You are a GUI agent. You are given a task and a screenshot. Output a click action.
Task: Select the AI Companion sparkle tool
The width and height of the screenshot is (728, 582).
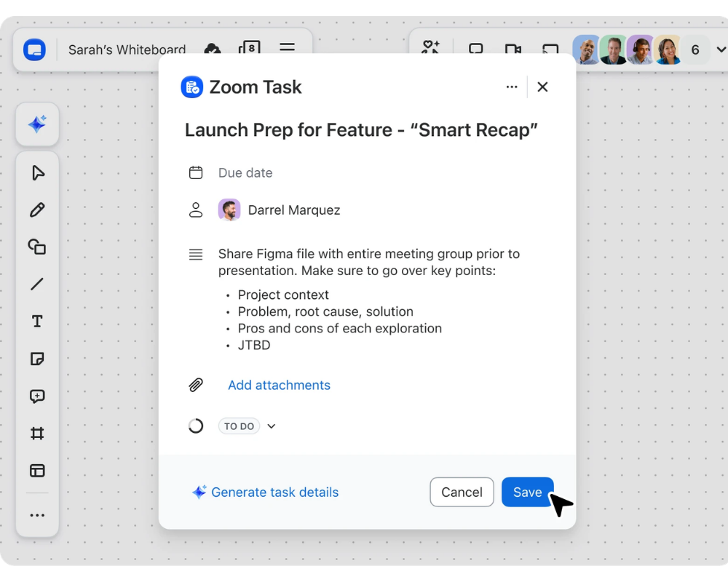pyautogui.click(x=37, y=124)
